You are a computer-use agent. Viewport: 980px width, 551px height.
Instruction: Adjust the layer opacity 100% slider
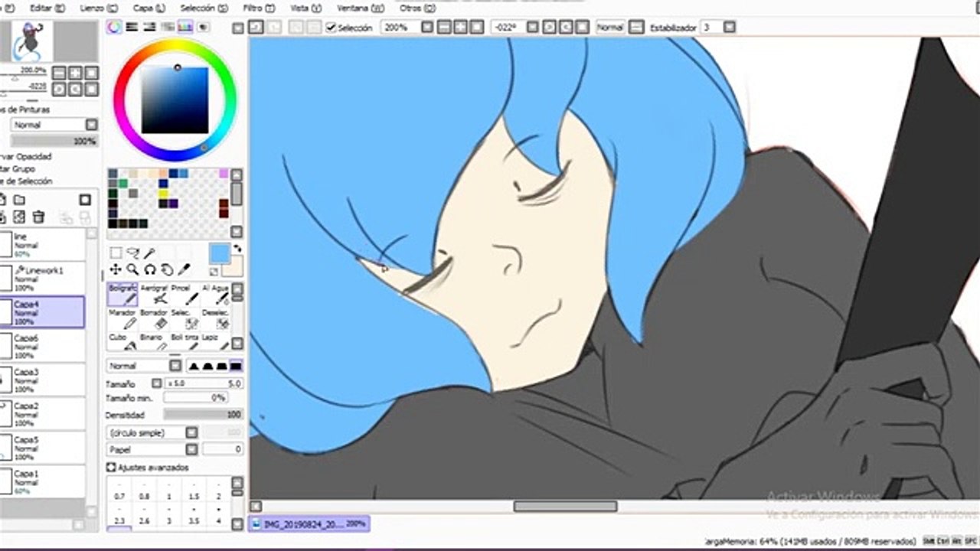point(54,142)
